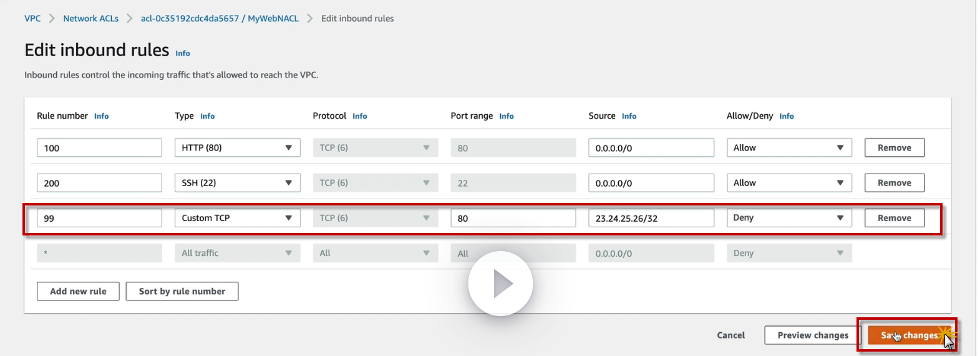
Task: Expand Custom TCP type dropdown
Action: coord(237,218)
